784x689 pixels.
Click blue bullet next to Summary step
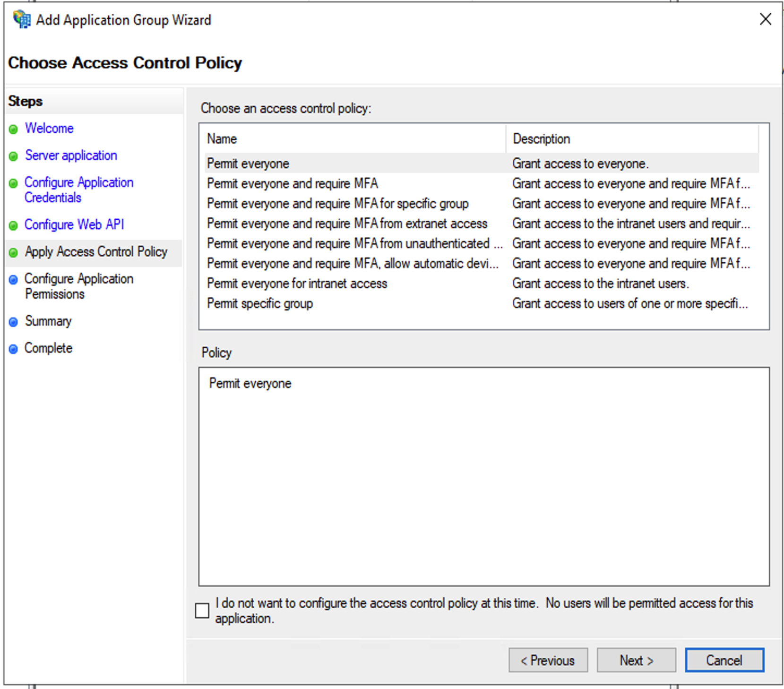point(13,322)
